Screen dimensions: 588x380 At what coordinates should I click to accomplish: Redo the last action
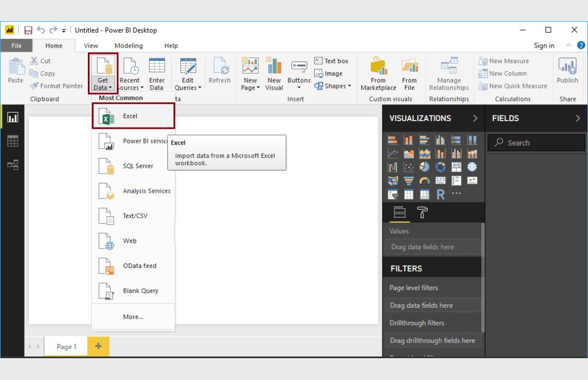coord(53,30)
